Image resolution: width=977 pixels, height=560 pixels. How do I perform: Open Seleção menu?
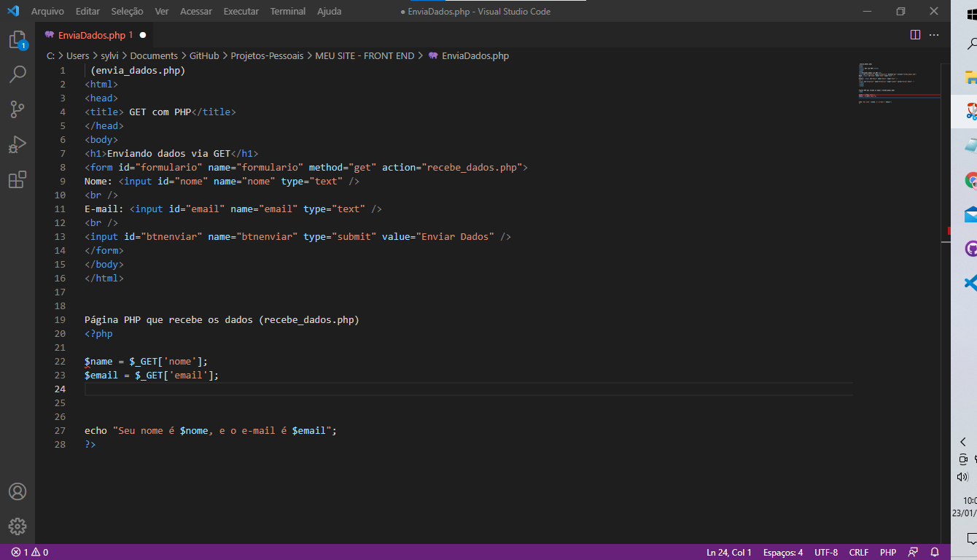tap(128, 11)
